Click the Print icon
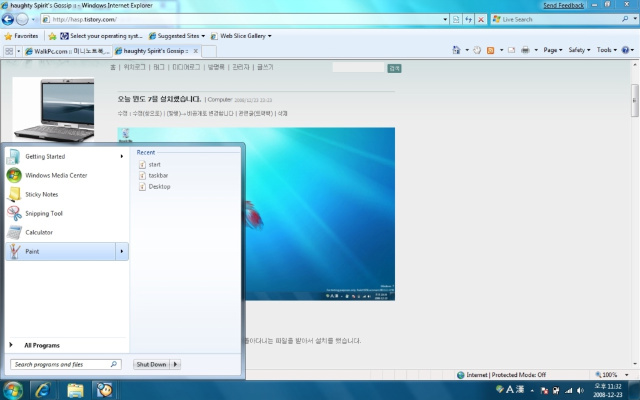The image size is (640, 400). tap(525, 50)
